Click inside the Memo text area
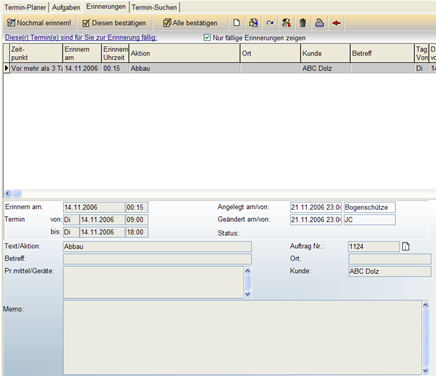 tap(242, 337)
